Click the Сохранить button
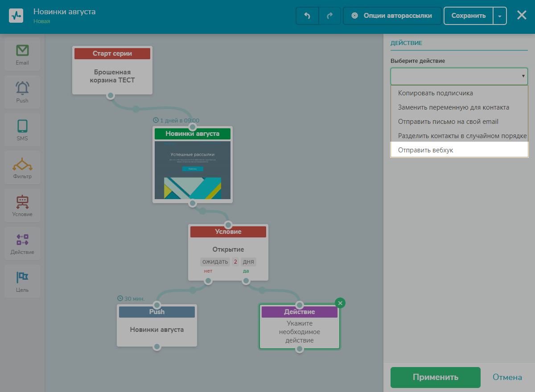The height and width of the screenshot is (392, 535). point(469,16)
